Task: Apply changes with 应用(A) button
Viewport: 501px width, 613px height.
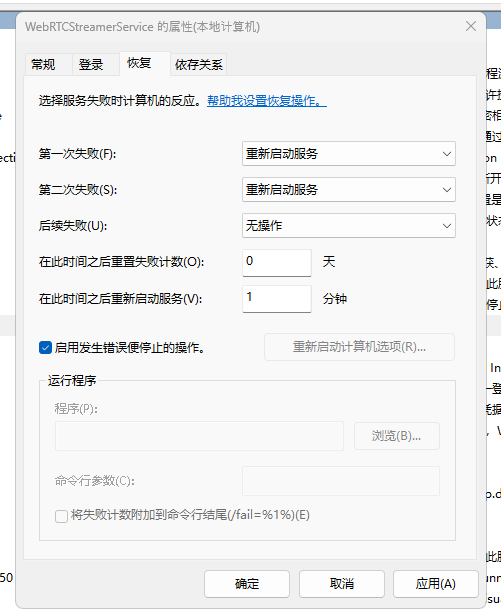Action: (436, 584)
